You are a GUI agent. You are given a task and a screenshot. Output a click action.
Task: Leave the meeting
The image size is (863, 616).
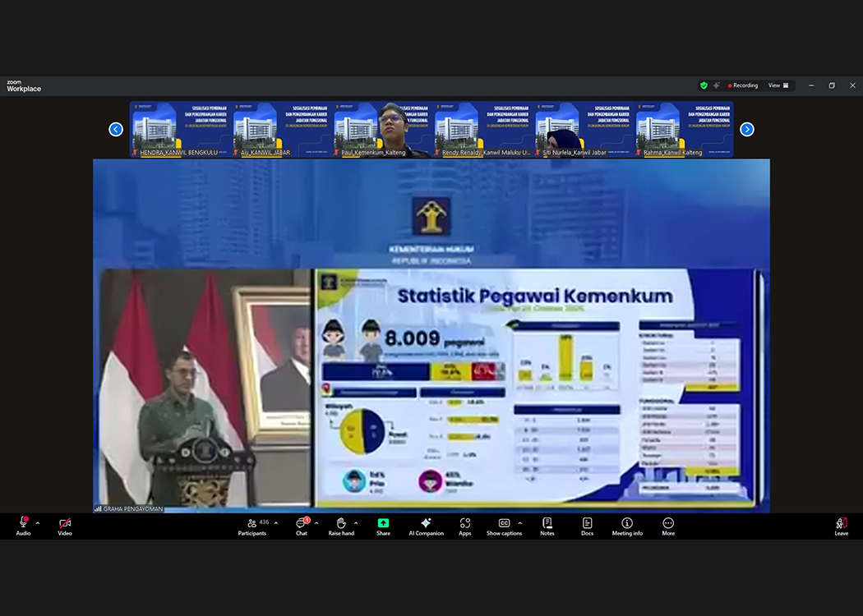tap(842, 526)
